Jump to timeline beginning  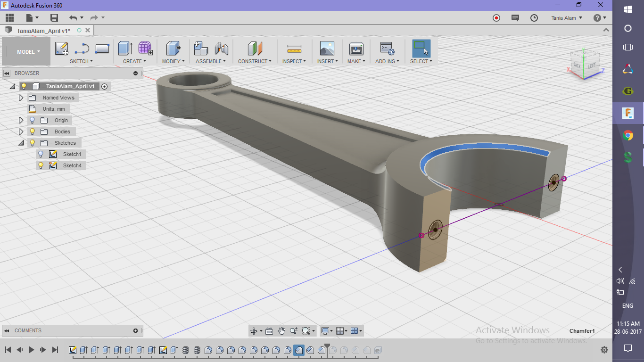pos(8,350)
